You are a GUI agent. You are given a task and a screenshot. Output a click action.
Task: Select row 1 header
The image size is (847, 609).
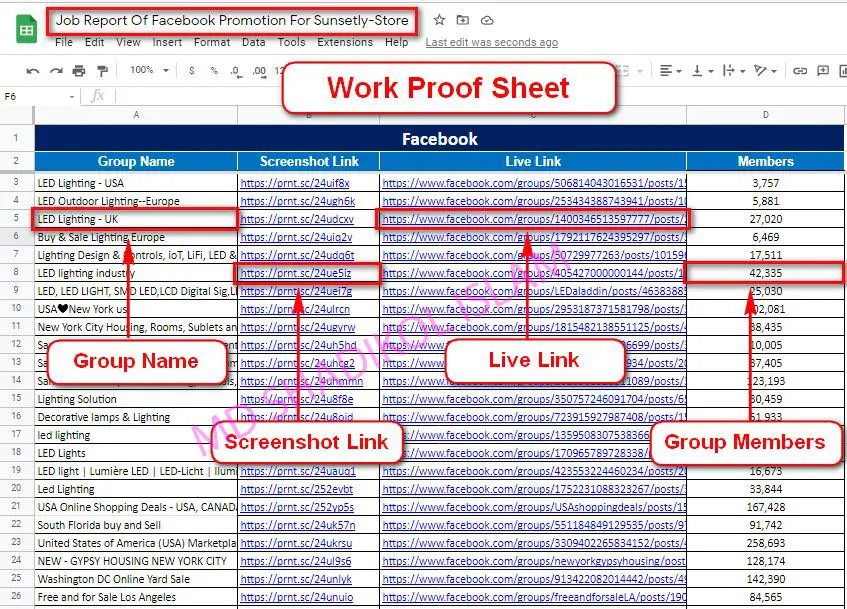click(16, 138)
